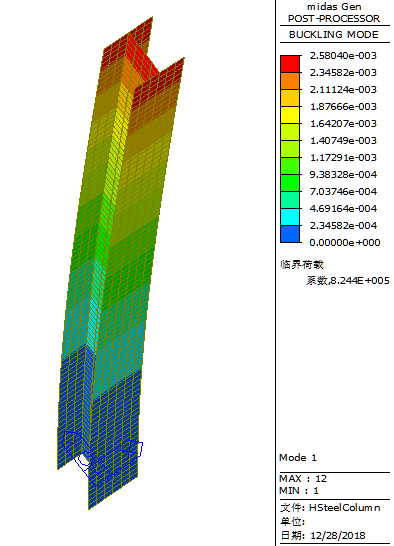Click the minimum value 0.00000e+000 label
Image resolution: width=394 pixels, height=546 pixels.
(345, 242)
